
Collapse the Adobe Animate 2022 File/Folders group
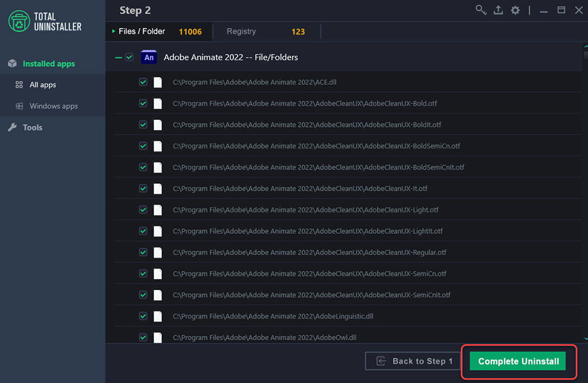pyautogui.click(x=118, y=58)
